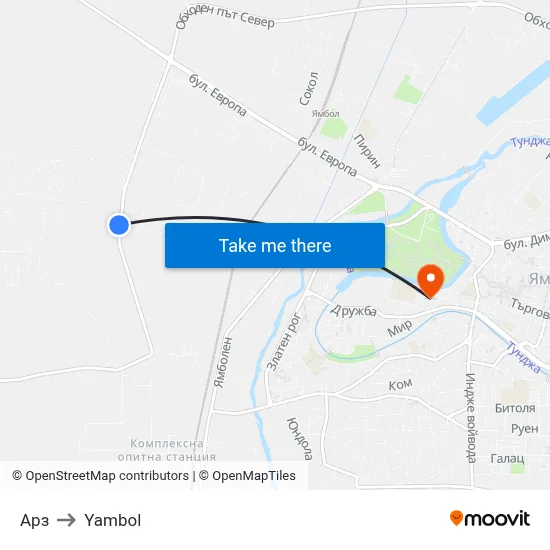
Task: Select the blue origin marker dot
Action: coord(119,225)
